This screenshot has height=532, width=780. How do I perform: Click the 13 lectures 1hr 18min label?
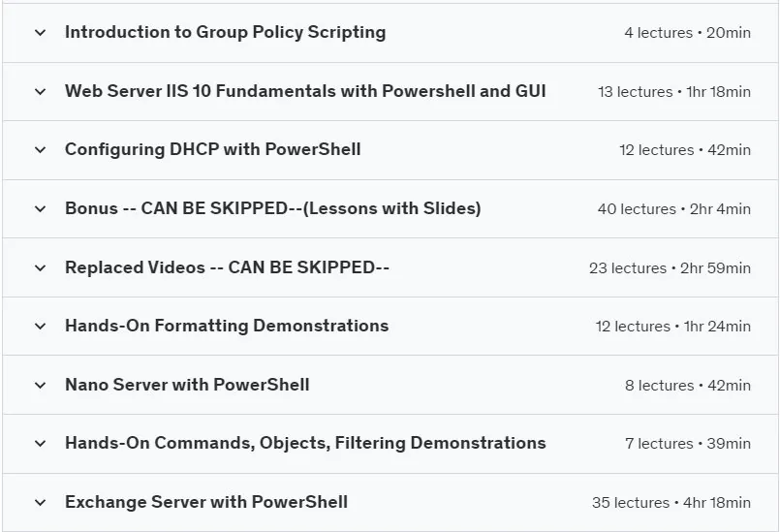674,91
